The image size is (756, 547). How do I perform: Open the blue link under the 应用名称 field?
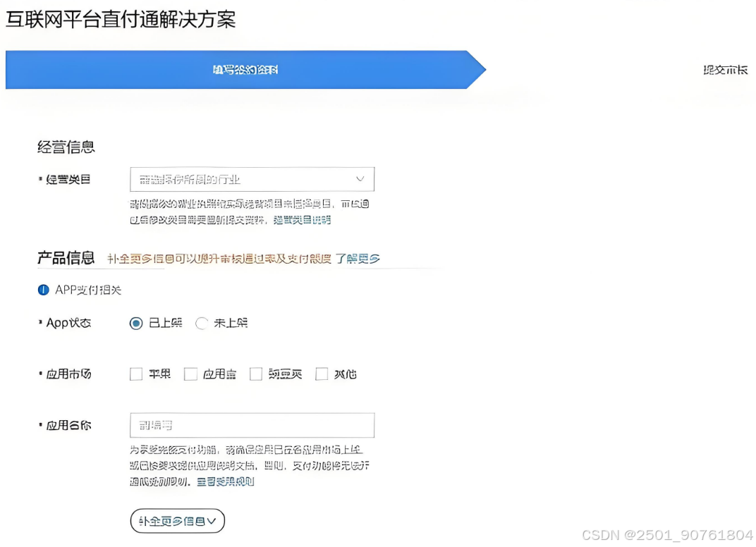click(226, 481)
